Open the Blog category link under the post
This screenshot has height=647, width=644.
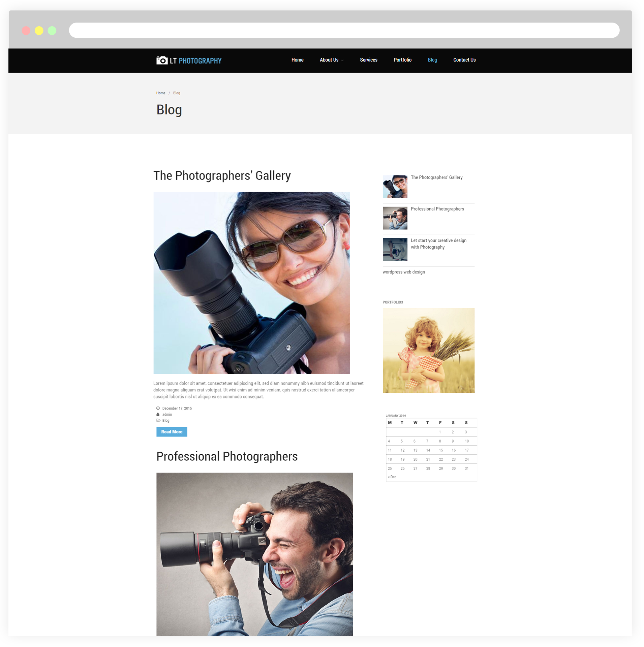click(166, 420)
